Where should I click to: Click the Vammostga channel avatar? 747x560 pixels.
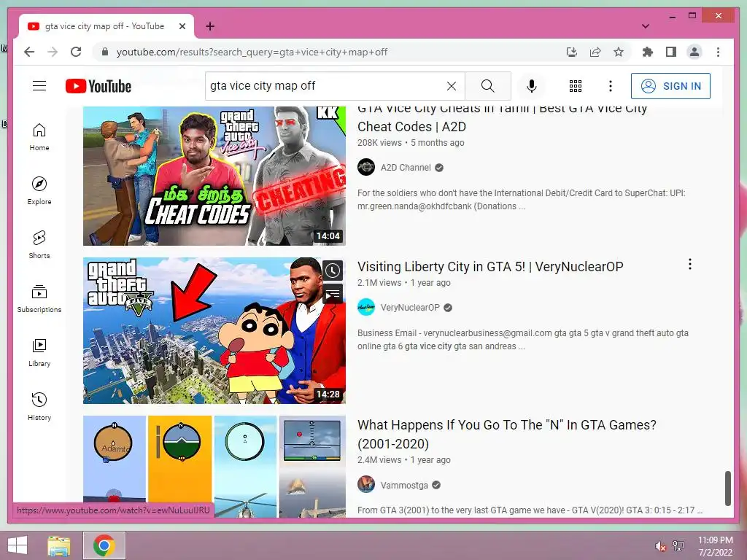tap(366, 485)
